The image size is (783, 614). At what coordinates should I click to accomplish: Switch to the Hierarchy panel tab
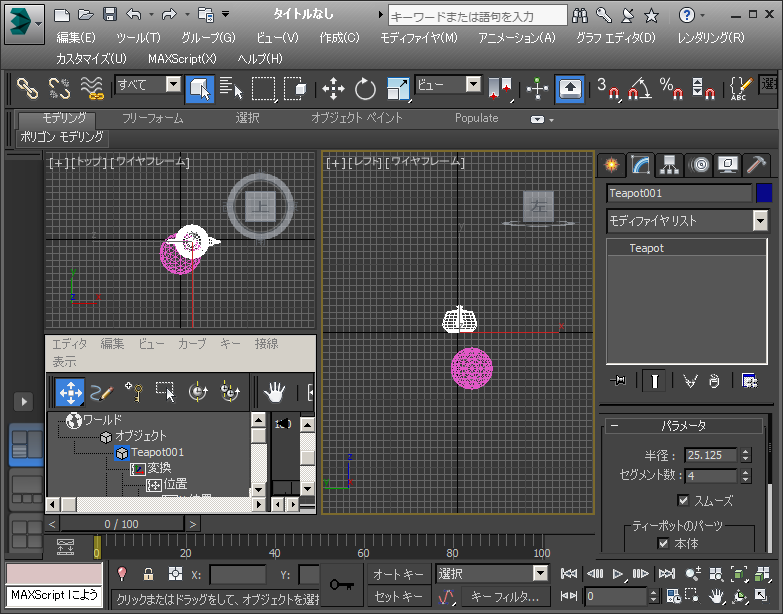[x=669, y=164]
